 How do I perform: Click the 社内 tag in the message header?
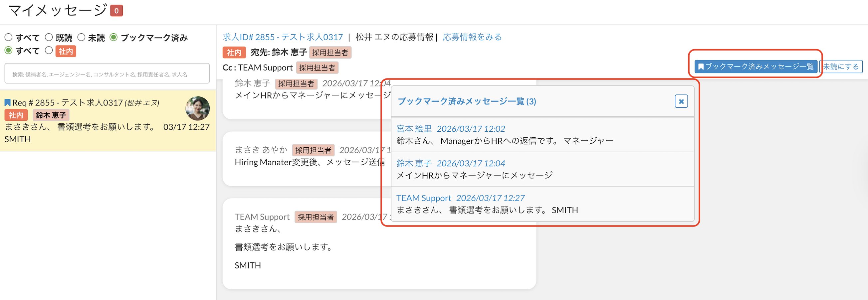234,53
